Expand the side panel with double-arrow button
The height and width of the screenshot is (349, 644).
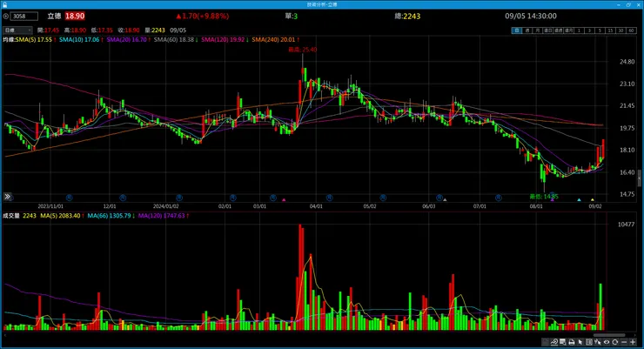coord(7,197)
